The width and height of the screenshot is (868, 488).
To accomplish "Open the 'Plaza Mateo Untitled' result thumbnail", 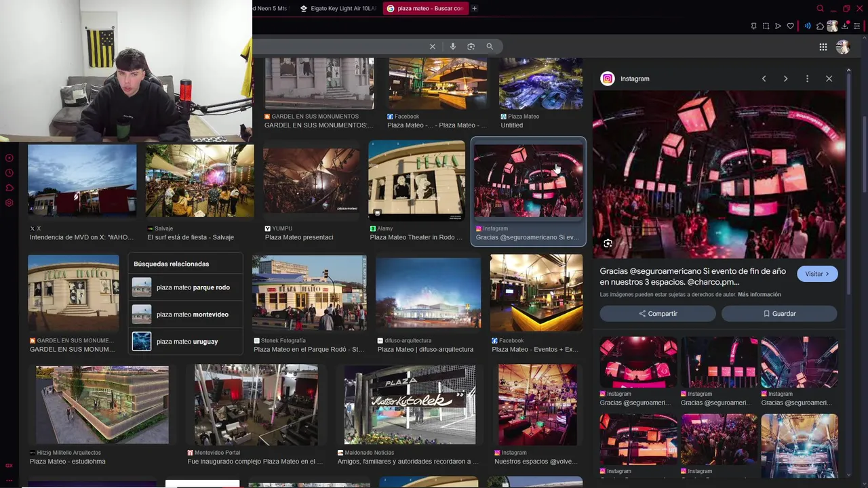I will [540, 83].
